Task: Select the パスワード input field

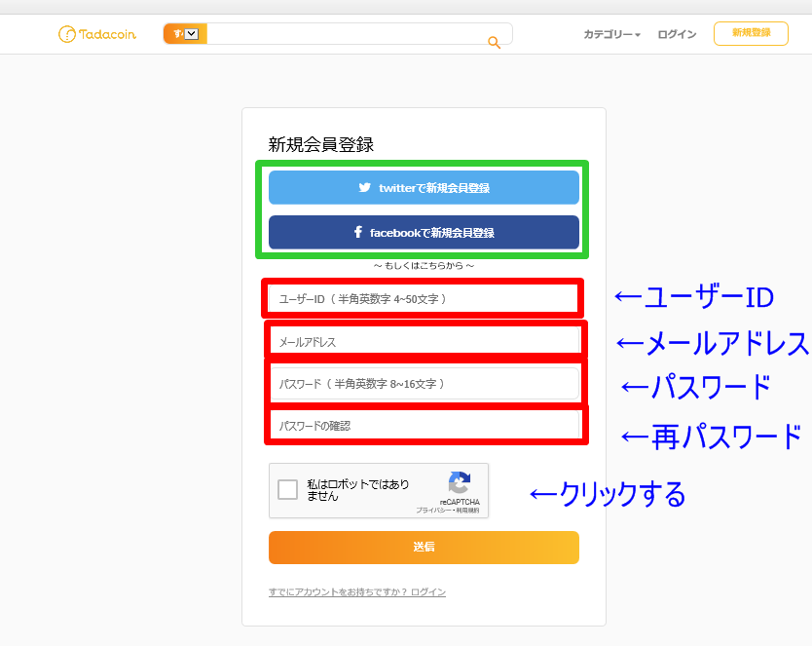Action: pyautogui.click(x=424, y=384)
